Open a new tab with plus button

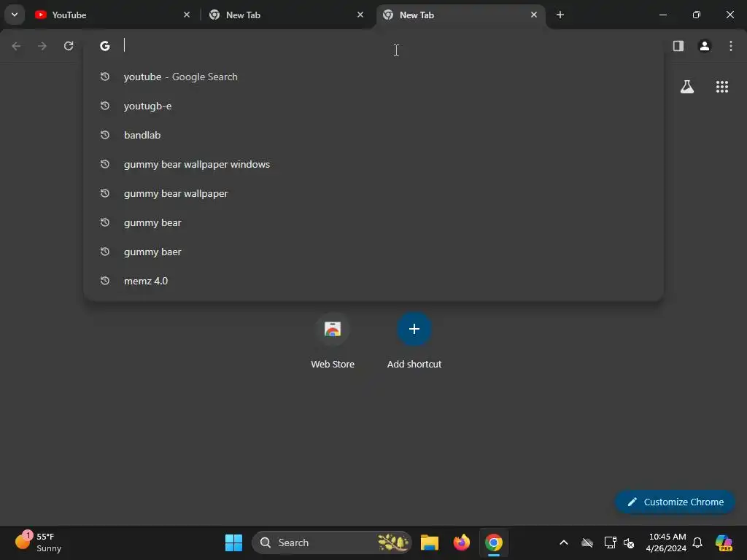click(560, 15)
